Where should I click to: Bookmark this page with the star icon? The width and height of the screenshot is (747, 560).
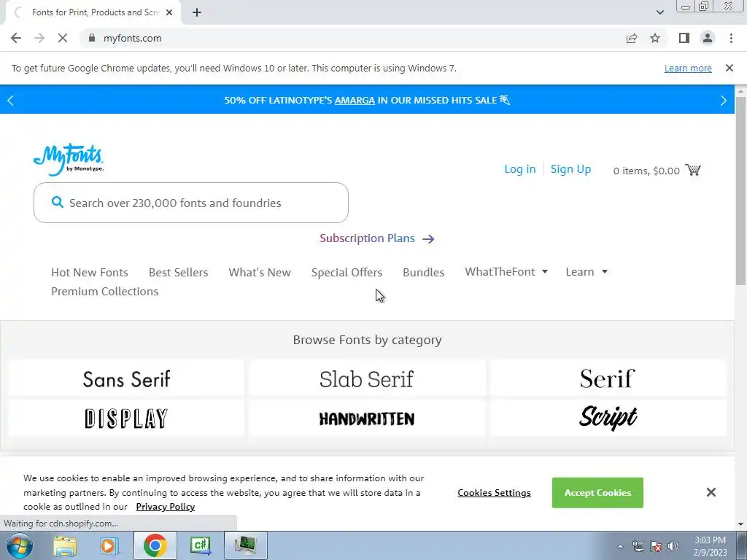click(655, 38)
